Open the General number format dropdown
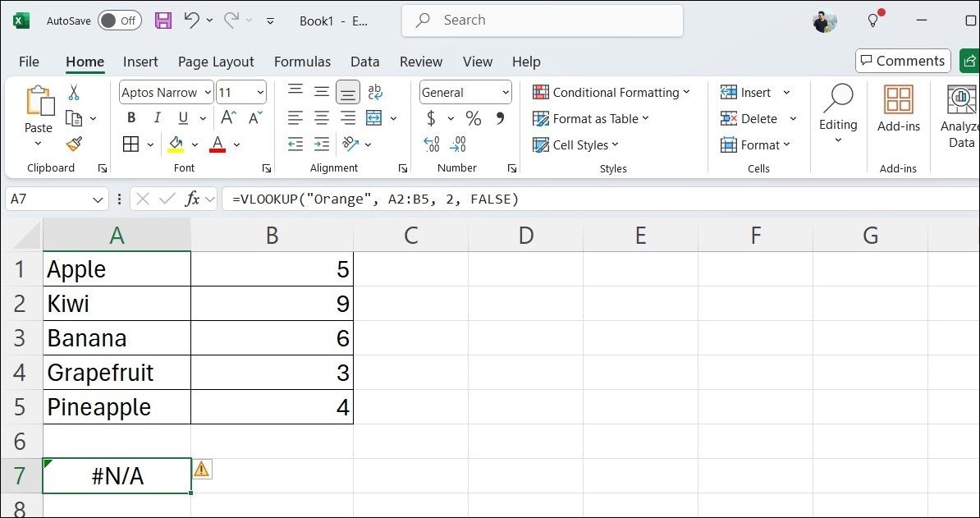The width and height of the screenshot is (980, 518). pyautogui.click(x=506, y=93)
